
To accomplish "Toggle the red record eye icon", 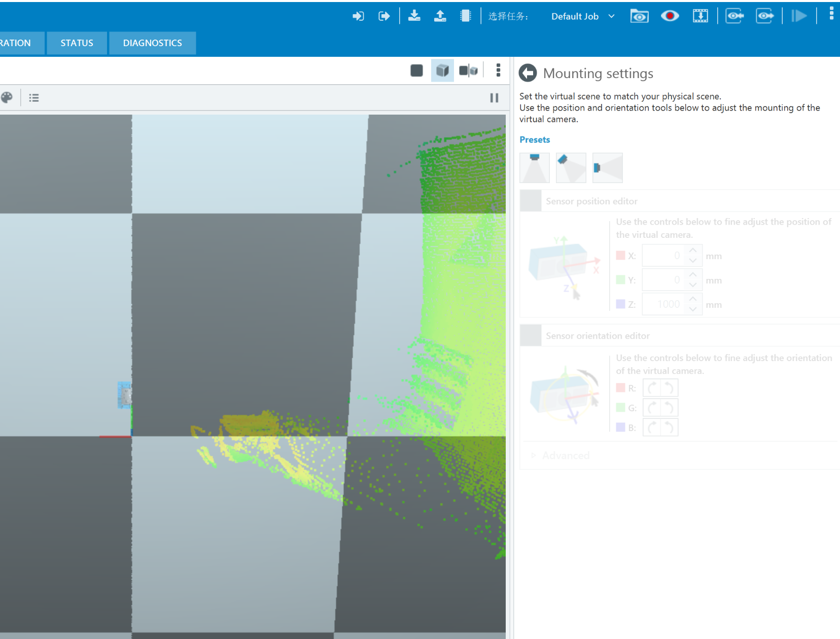I will coord(670,16).
